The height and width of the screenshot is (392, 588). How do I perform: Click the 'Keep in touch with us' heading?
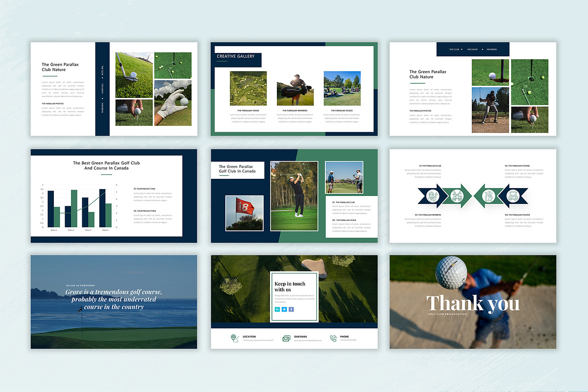tap(290, 287)
